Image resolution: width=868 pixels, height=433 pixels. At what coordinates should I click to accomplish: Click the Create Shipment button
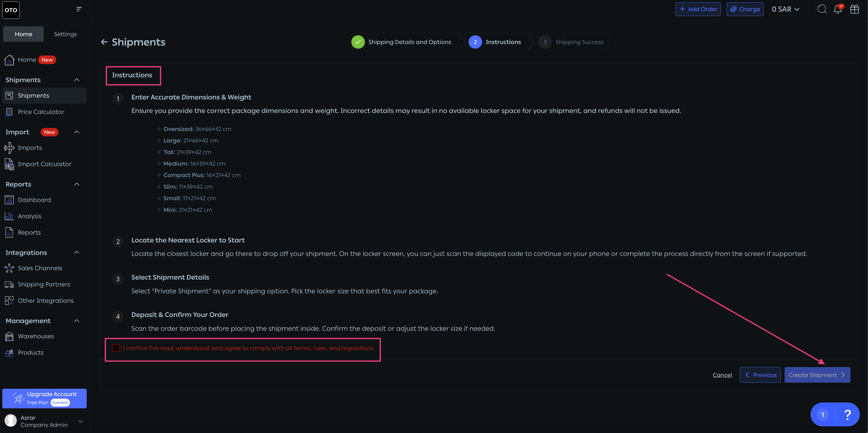click(x=817, y=375)
